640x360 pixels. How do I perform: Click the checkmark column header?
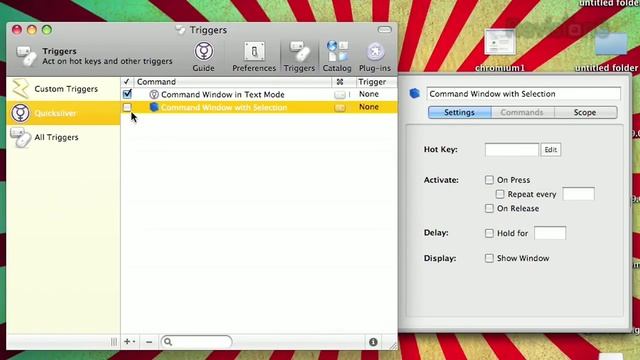click(x=127, y=82)
